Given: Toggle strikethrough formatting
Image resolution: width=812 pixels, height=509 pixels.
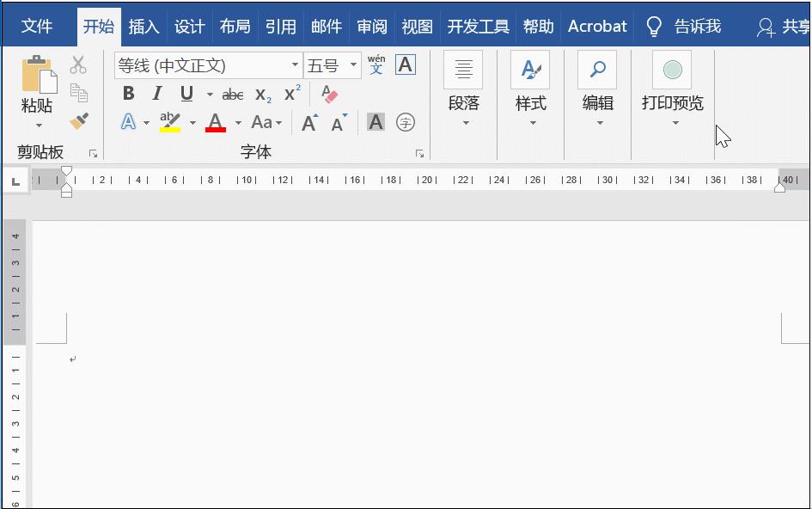Looking at the screenshot, I should 231,94.
